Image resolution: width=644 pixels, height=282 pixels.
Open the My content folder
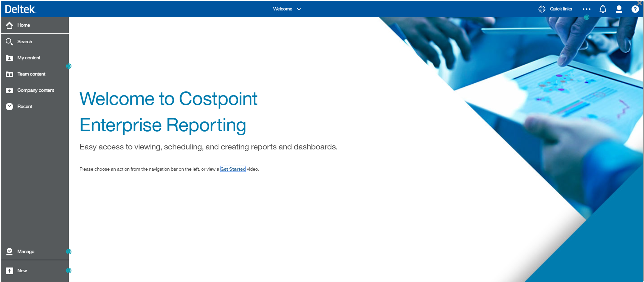(9, 58)
